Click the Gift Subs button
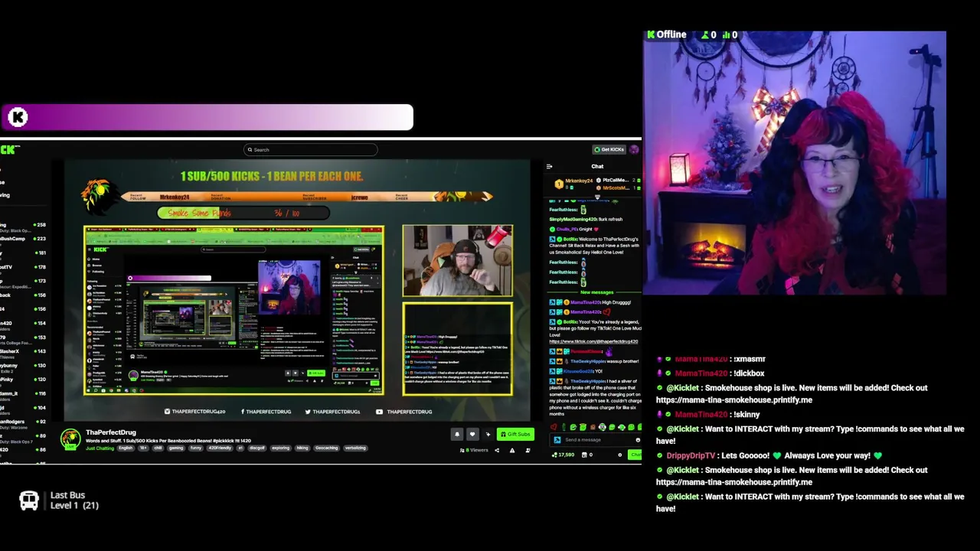The height and width of the screenshot is (551, 980). [515, 434]
